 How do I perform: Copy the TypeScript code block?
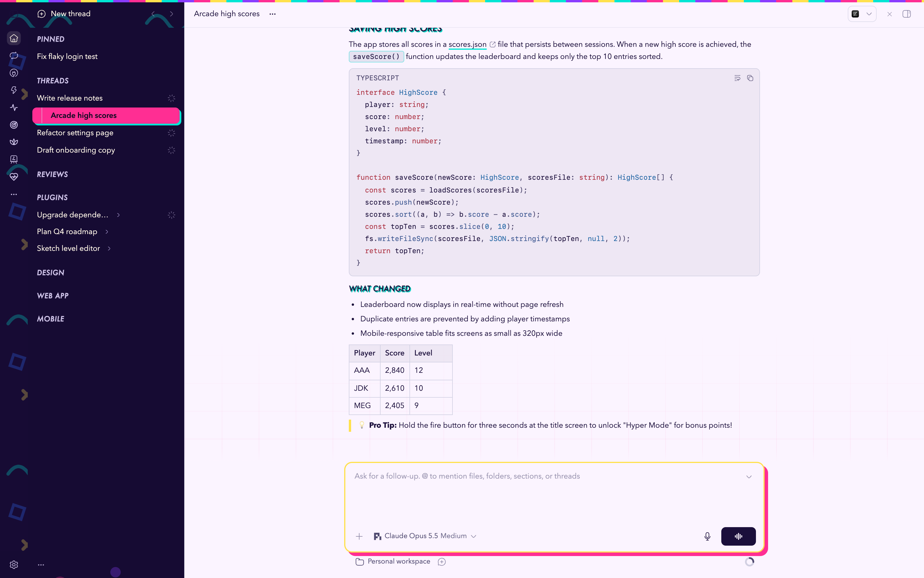point(750,78)
